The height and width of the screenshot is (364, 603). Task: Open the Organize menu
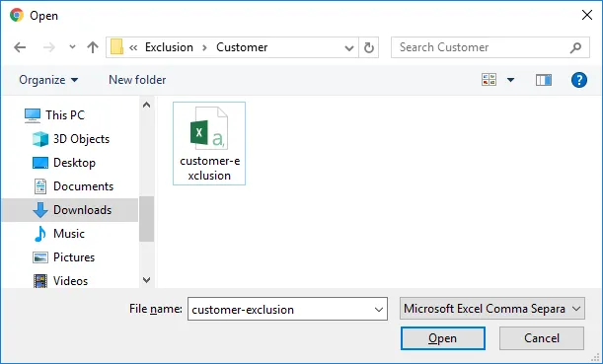tap(48, 80)
